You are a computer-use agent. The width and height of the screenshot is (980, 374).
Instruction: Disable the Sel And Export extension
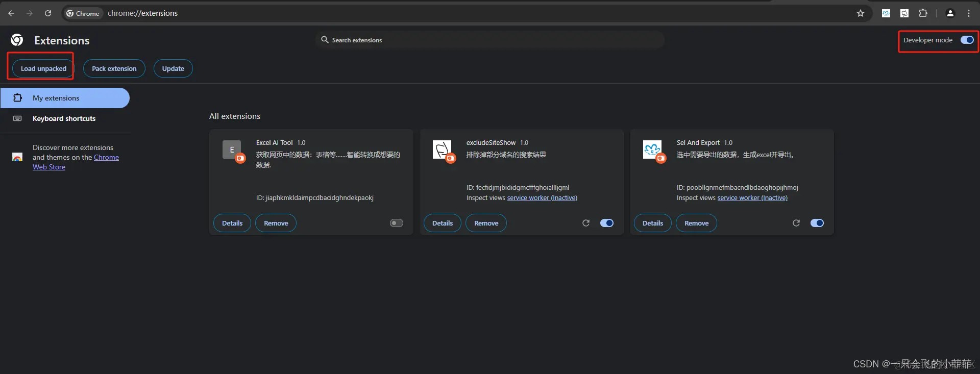[817, 223]
